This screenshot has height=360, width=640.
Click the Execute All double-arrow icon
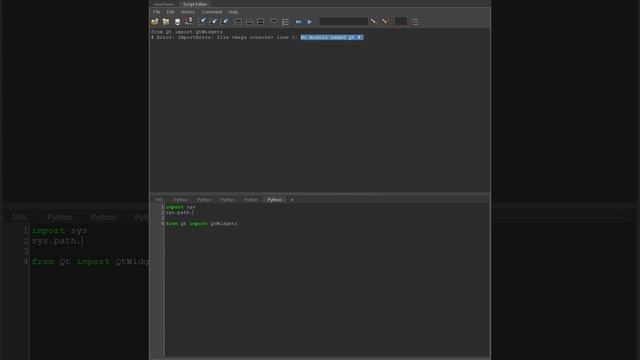point(299,21)
